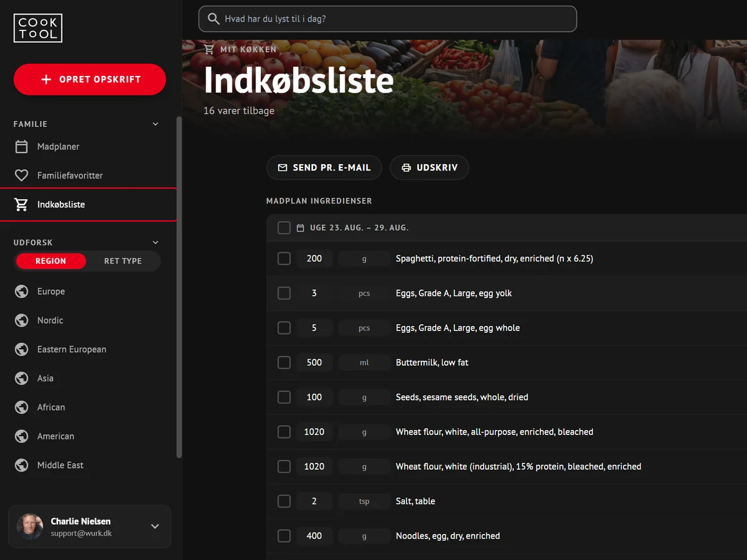Screen dimensions: 747x560
Task: Collapse the Udforsk section chevron
Action: 156,243
